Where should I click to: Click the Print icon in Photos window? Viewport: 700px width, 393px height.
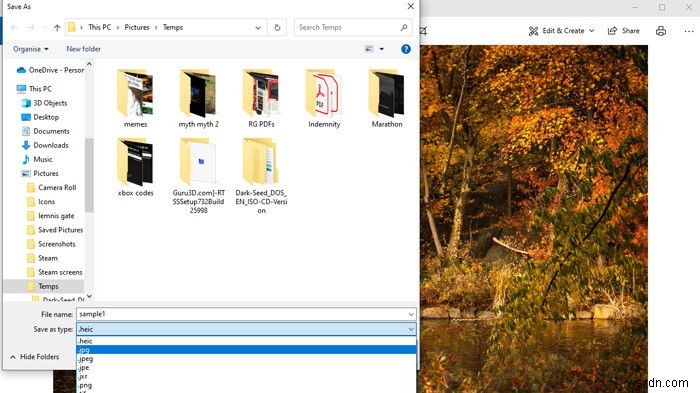tap(661, 31)
